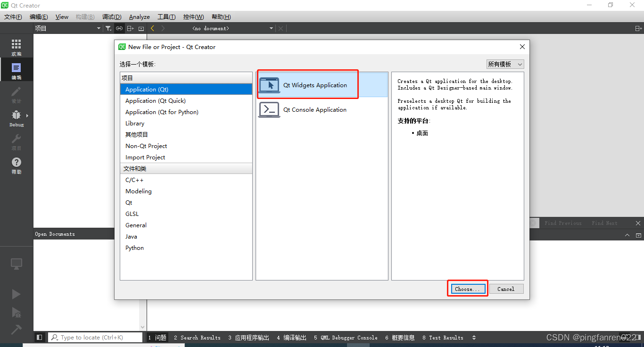Close the New File or Project dialog

522,47
